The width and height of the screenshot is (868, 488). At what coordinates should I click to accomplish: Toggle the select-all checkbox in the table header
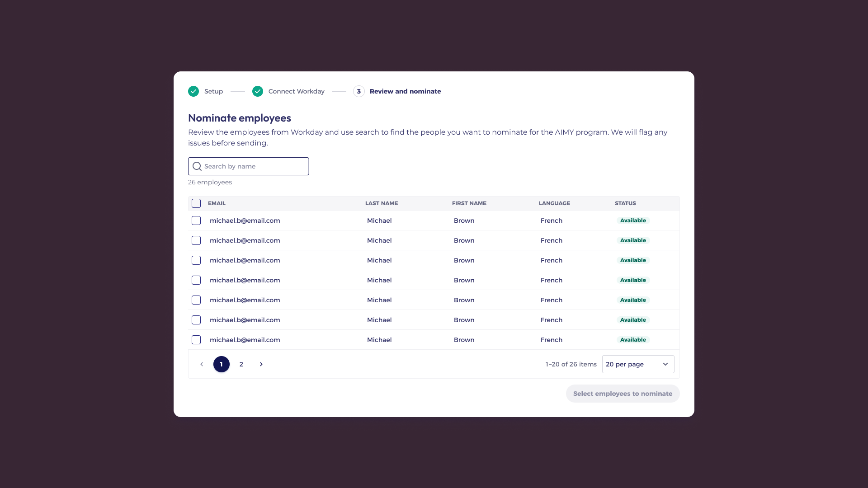tap(196, 203)
